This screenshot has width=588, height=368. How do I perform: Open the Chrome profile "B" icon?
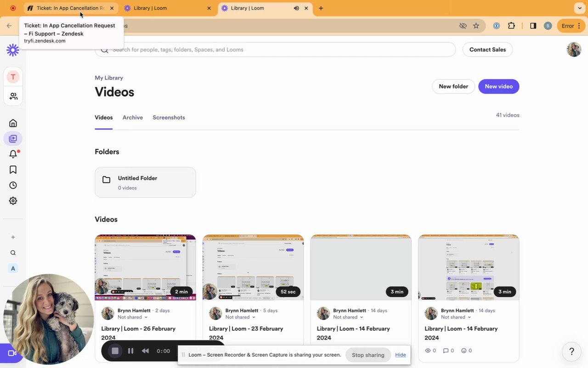pyautogui.click(x=548, y=26)
